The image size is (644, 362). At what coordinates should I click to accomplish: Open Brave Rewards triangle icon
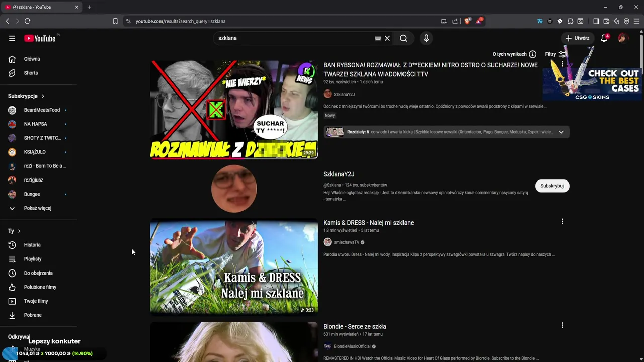point(479,21)
